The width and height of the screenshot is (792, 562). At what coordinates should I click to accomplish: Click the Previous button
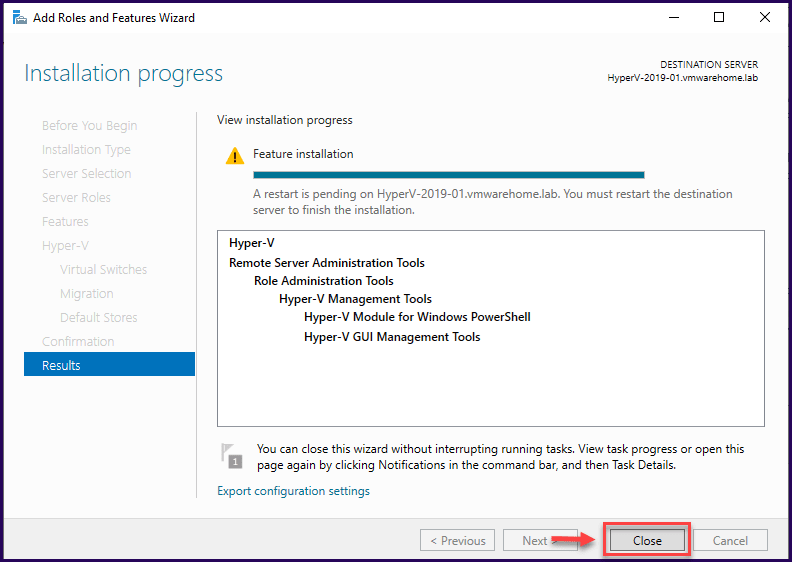(x=458, y=540)
